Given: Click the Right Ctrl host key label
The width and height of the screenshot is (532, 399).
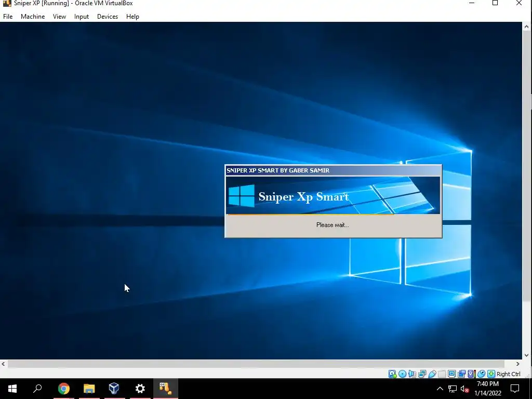Looking at the screenshot, I should pyautogui.click(x=508, y=374).
